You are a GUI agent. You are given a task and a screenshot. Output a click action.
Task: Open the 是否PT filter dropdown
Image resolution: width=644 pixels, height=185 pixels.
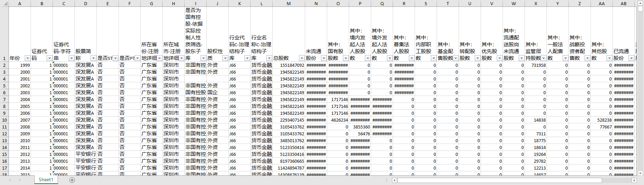[137, 58]
